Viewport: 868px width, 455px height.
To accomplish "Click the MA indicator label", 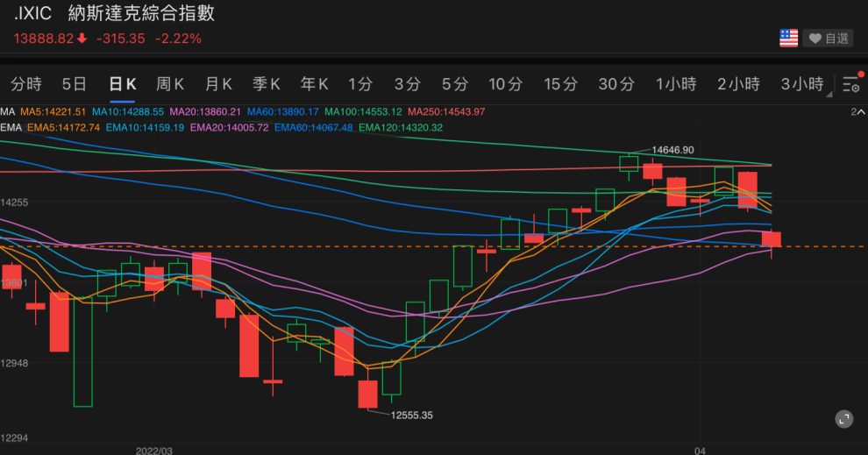I will pyautogui.click(x=8, y=112).
